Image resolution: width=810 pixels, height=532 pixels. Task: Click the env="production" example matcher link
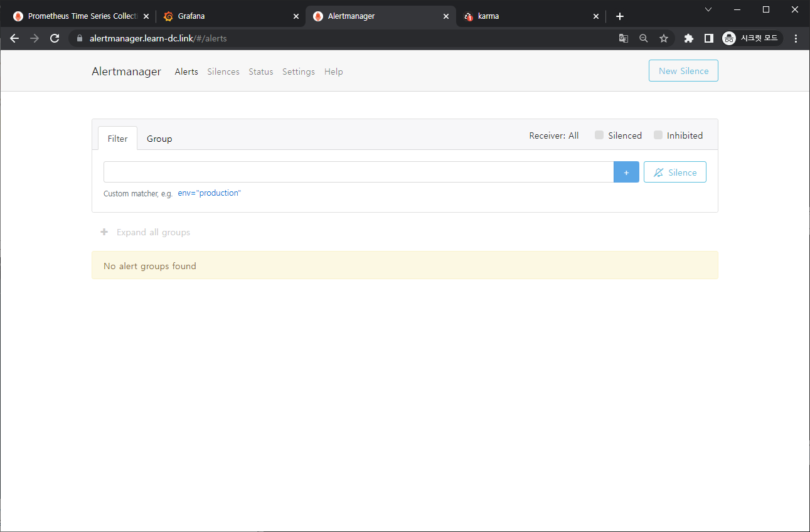point(209,193)
